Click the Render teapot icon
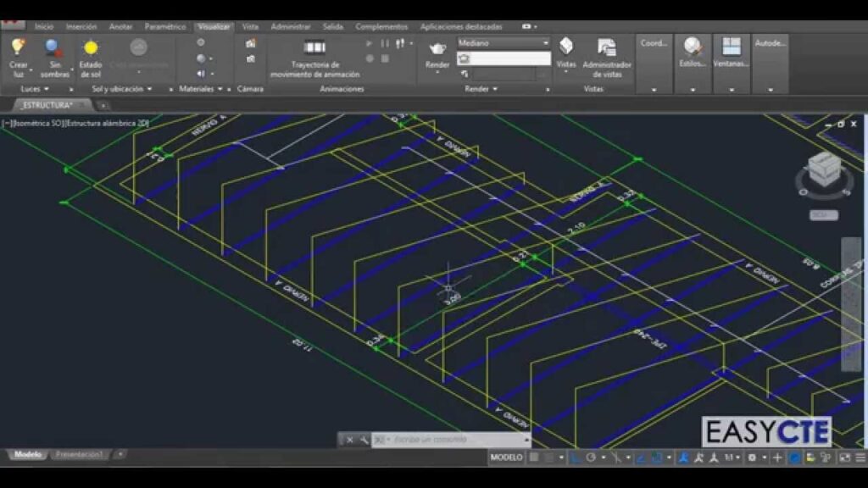Image resolution: width=868 pixels, height=488 pixels. pos(437,48)
